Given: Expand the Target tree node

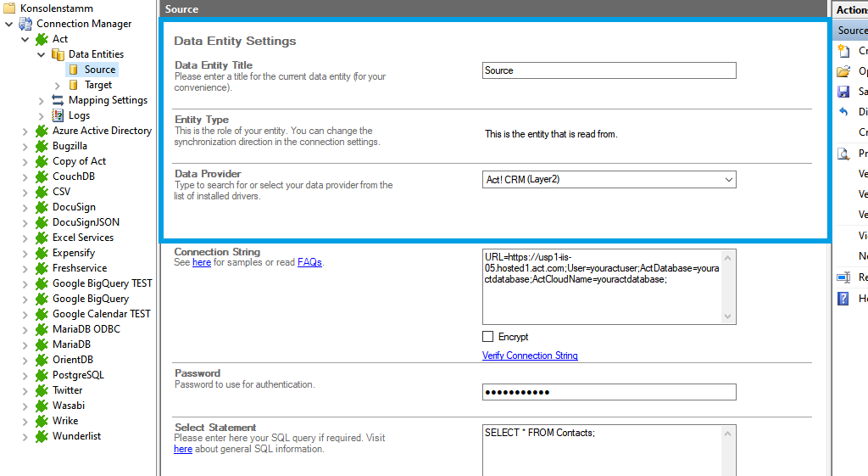Looking at the screenshot, I should 58,85.
